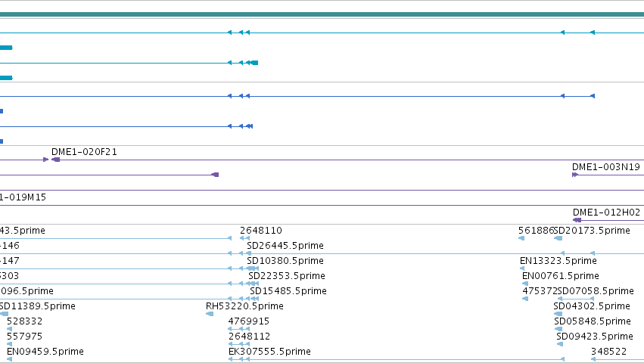This screenshot has width=644, height=363.
Task: Select the spliced feature under 2648112
Action: tap(239, 344)
